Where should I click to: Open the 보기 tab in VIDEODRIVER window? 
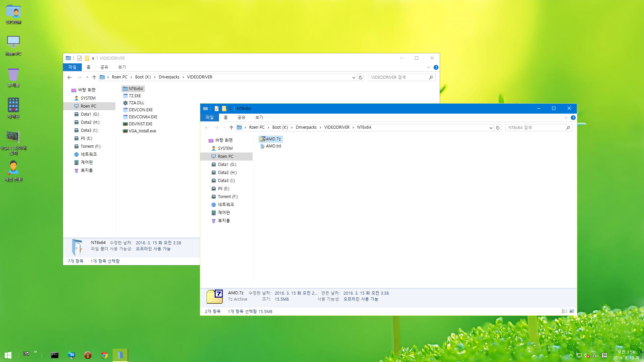click(x=122, y=67)
